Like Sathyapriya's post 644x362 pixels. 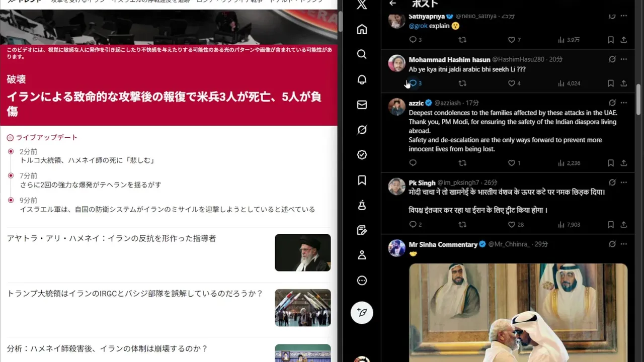pyautogui.click(x=512, y=40)
